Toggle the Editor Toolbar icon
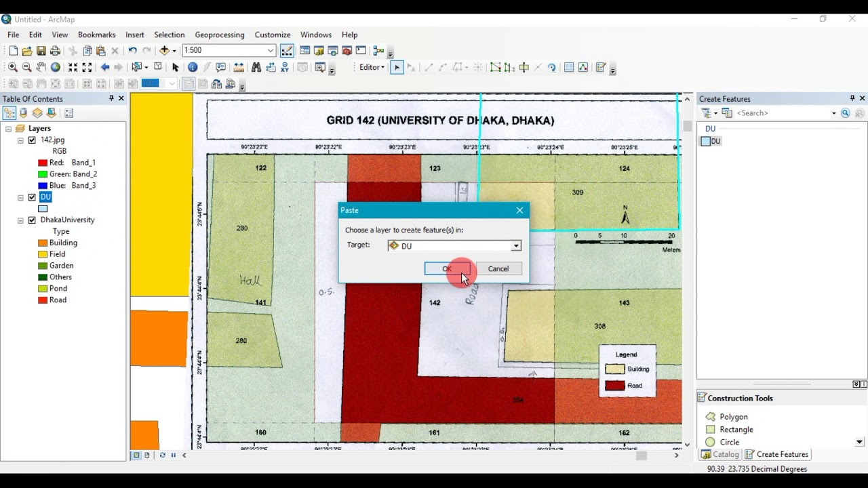The width and height of the screenshot is (868, 488). tap(287, 51)
